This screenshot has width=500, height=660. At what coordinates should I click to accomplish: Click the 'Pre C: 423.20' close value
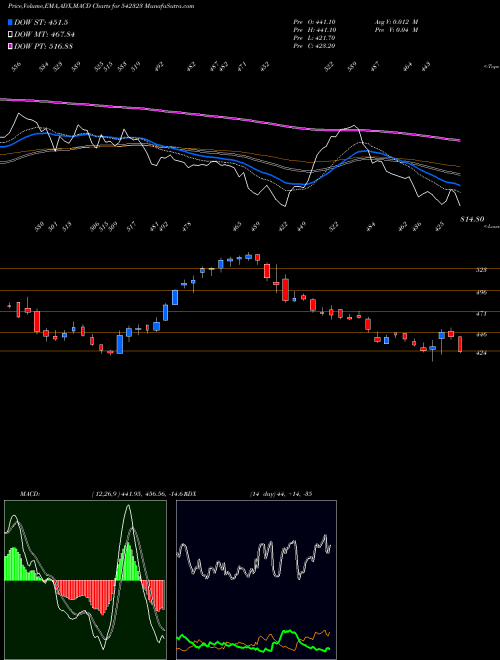click(x=314, y=46)
